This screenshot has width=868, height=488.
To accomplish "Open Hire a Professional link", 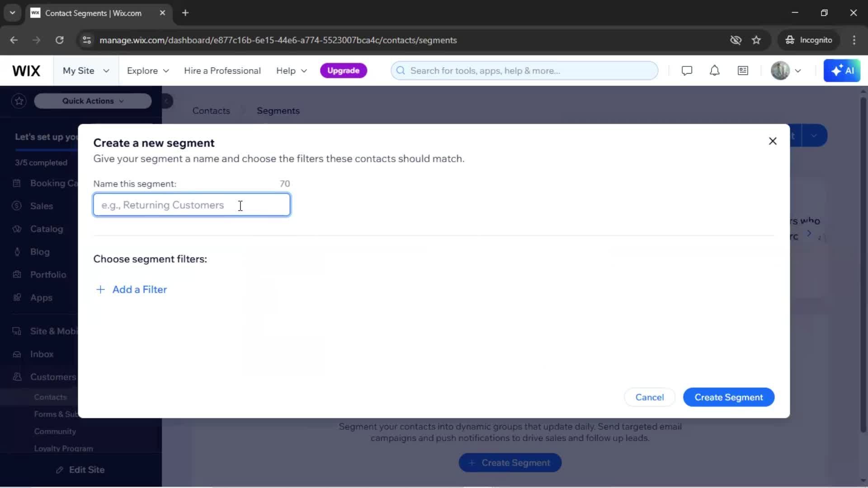I will [x=222, y=70].
